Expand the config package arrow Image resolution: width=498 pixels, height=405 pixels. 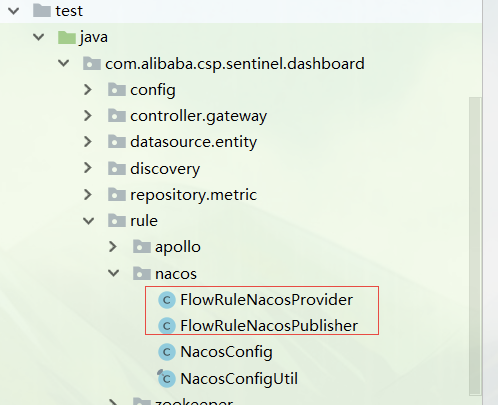(x=88, y=89)
